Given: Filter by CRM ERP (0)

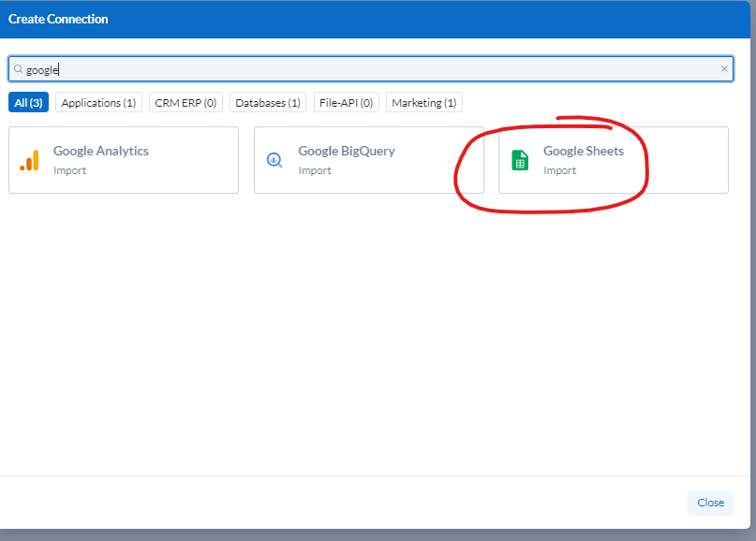Looking at the screenshot, I should pyautogui.click(x=185, y=103).
